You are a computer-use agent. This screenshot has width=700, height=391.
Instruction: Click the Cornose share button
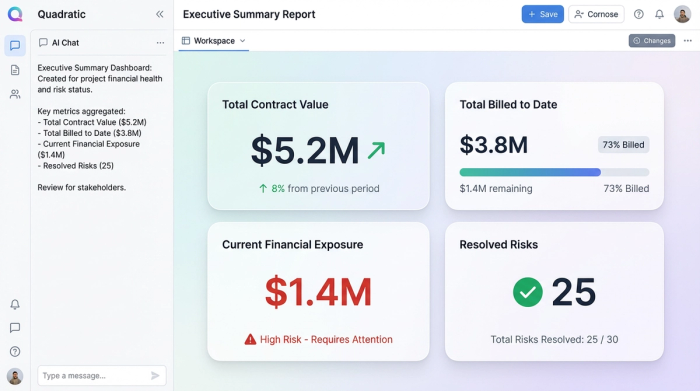tap(596, 14)
